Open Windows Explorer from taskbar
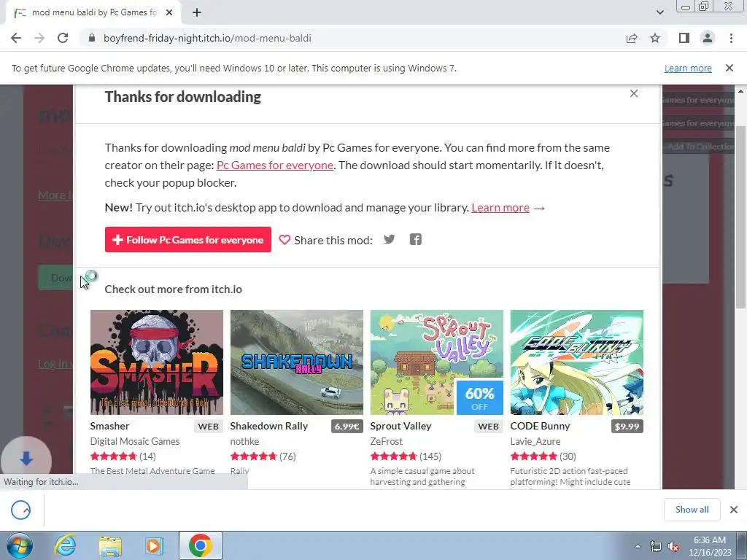Image resolution: width=747 pixels, height=560 pixels. 110,545
